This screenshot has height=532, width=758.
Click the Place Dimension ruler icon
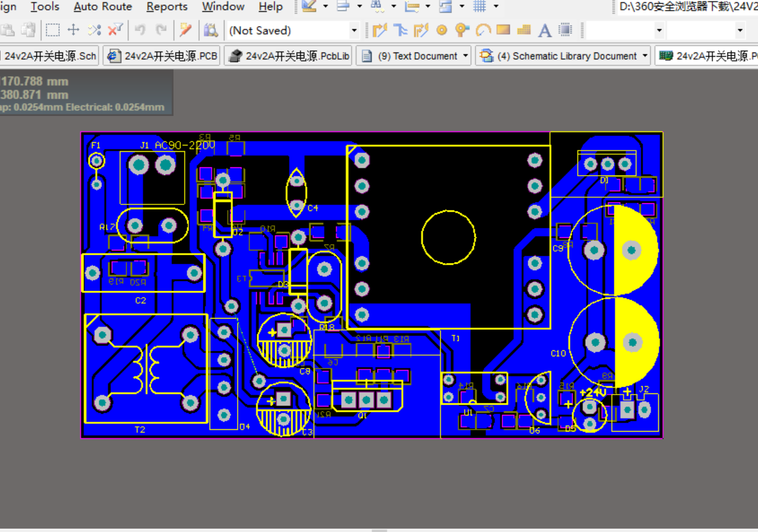tap(412, 7)
